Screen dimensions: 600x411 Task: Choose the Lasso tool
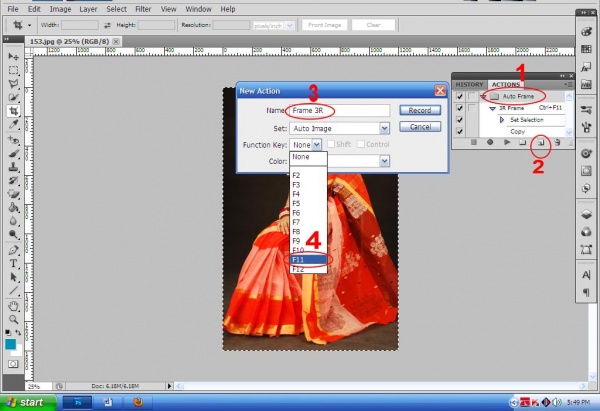tap(14, 84)
